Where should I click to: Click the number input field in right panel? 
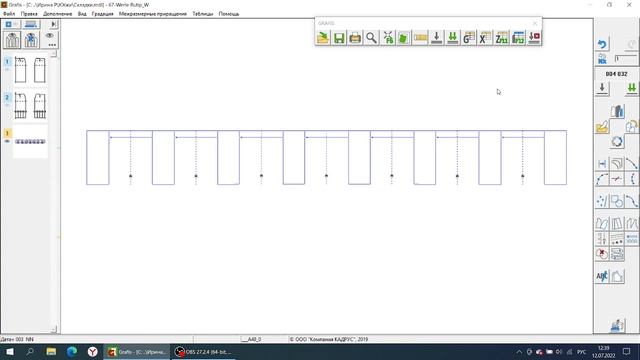[x=626, y=59]
